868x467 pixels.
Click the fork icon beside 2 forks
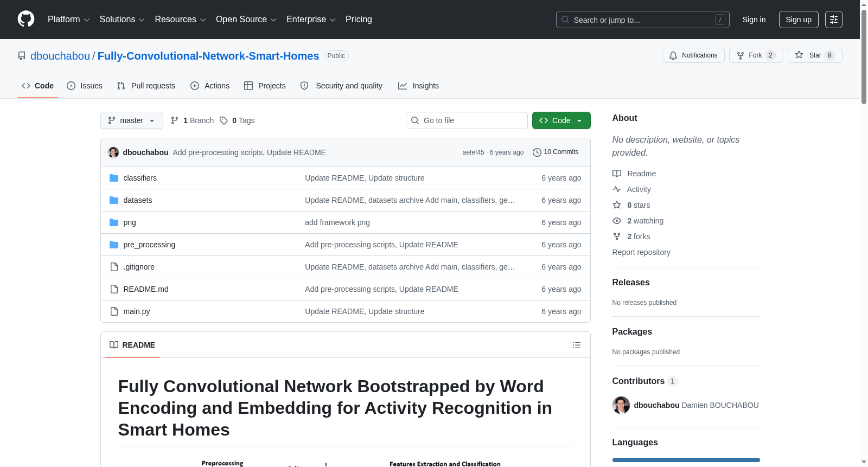[x=617, y=236]
